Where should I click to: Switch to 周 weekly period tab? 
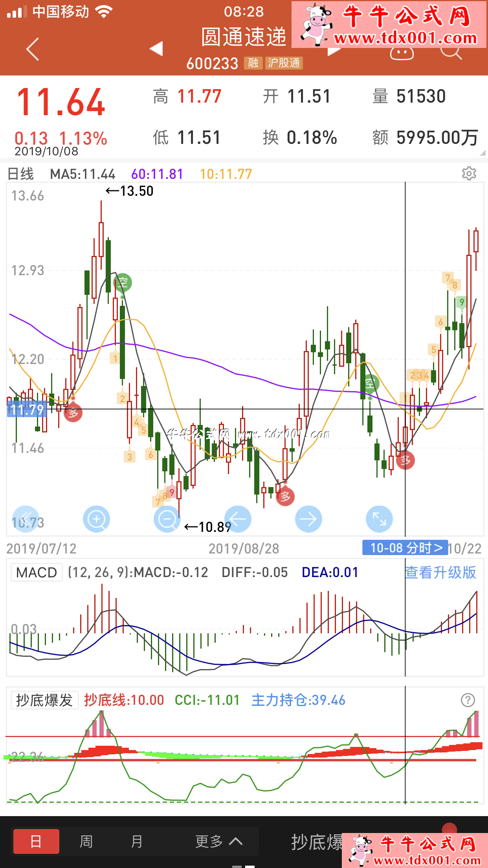[x=86, y=841]
